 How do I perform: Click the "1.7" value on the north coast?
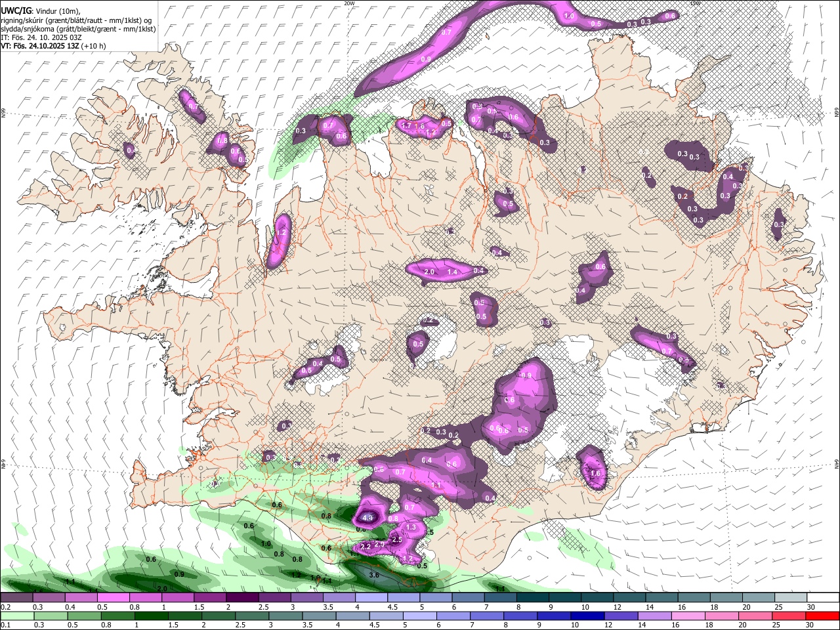(406, 126)
